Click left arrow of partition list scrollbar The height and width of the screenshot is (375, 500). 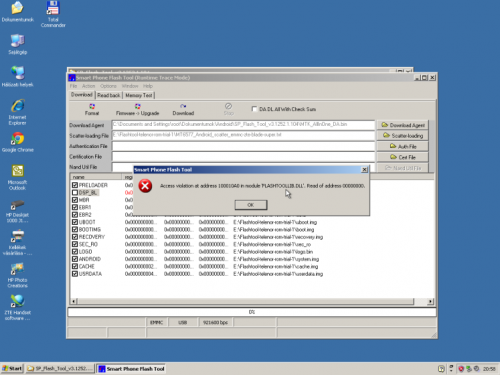73,301
